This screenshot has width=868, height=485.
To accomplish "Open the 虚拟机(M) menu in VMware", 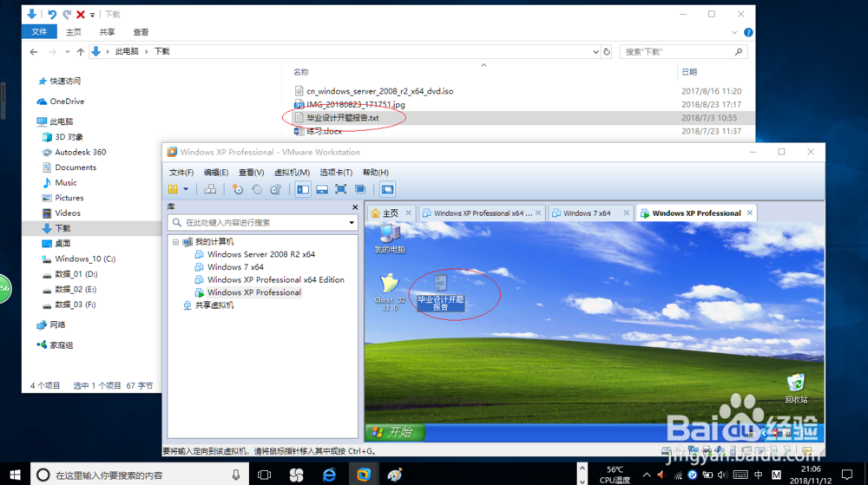I will tap(292, 173).
